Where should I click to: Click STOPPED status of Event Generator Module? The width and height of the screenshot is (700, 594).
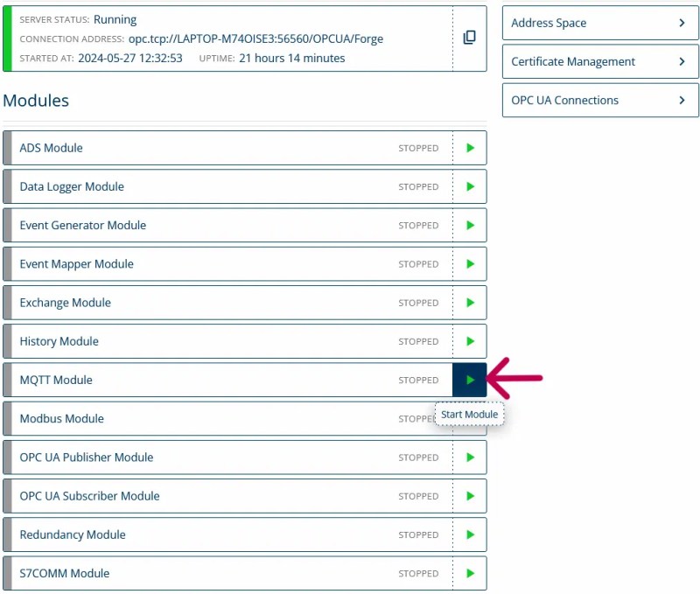[418, 226]
